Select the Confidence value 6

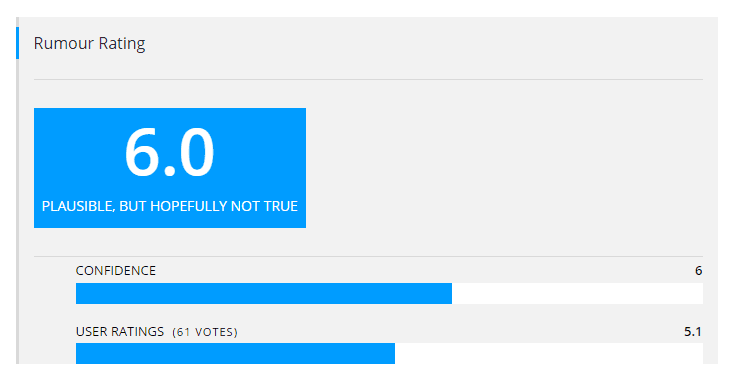[698, 270]
